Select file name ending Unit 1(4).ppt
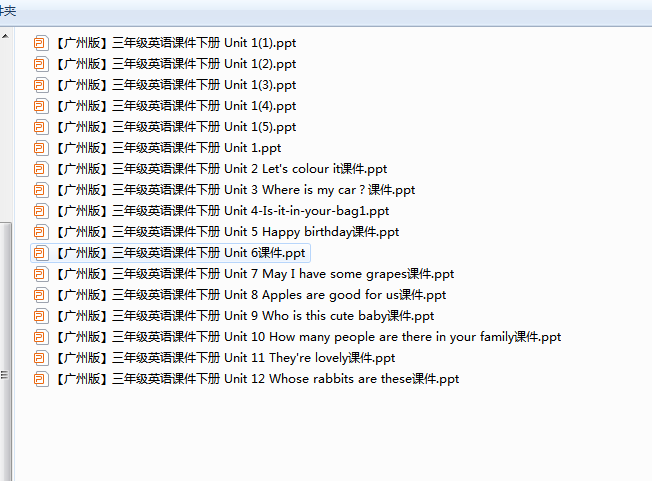 (176, 106)
